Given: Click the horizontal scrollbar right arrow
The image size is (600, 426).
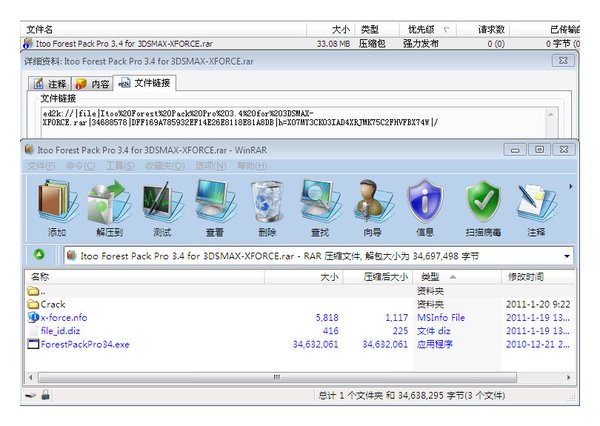Looking at the screenshot, I should tap(569, 377).
